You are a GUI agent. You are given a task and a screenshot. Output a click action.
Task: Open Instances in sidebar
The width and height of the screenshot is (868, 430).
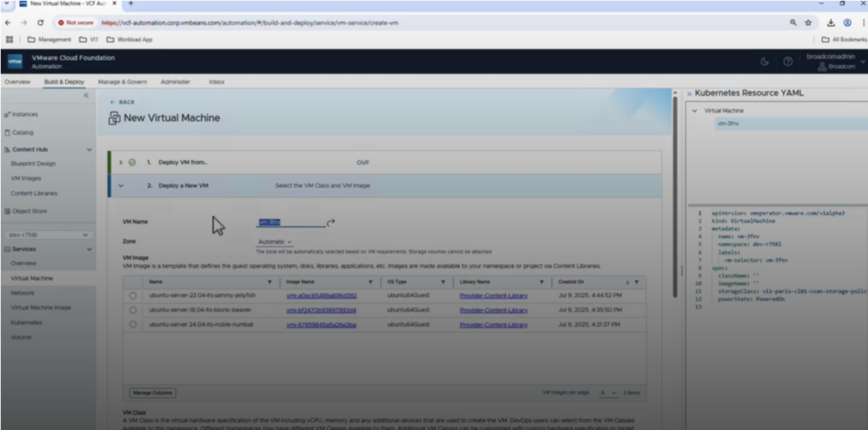point(25,115)
